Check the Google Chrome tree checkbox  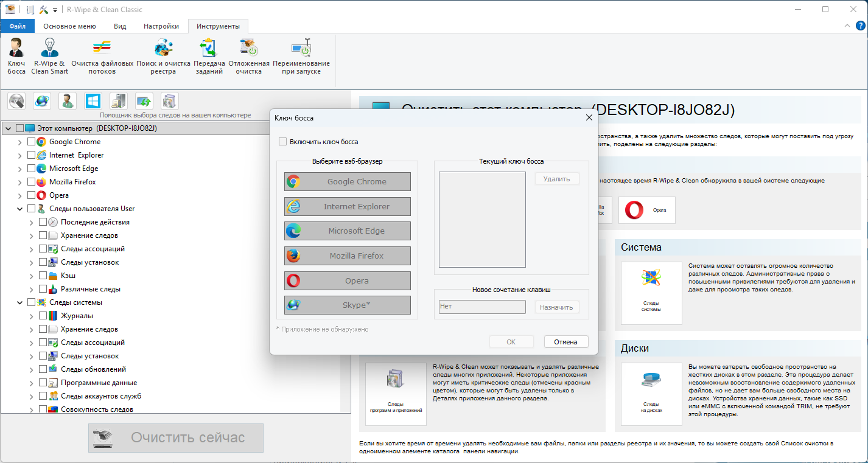pos(32,142)
